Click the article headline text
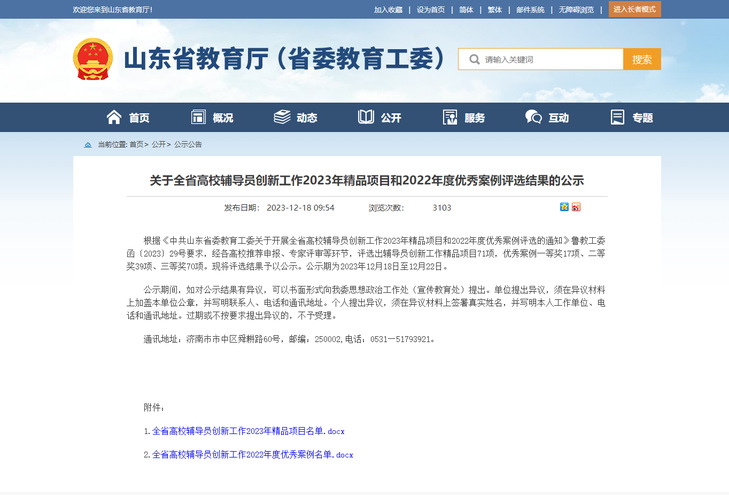 click(366, 180)
